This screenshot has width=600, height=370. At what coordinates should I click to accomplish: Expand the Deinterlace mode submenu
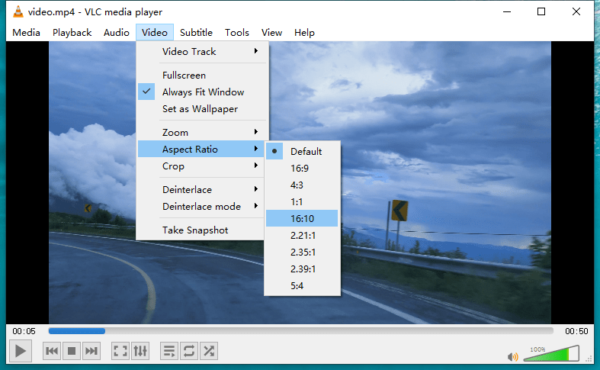pos(202,206)
